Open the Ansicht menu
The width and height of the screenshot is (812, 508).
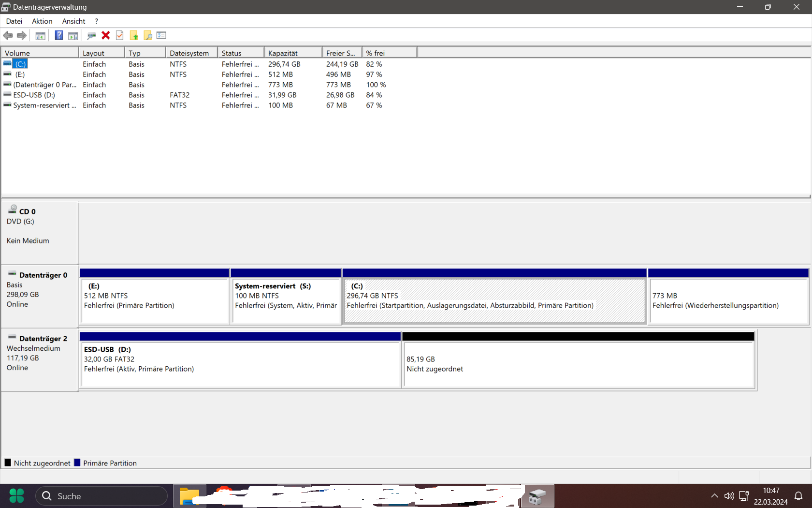point(73,21)
